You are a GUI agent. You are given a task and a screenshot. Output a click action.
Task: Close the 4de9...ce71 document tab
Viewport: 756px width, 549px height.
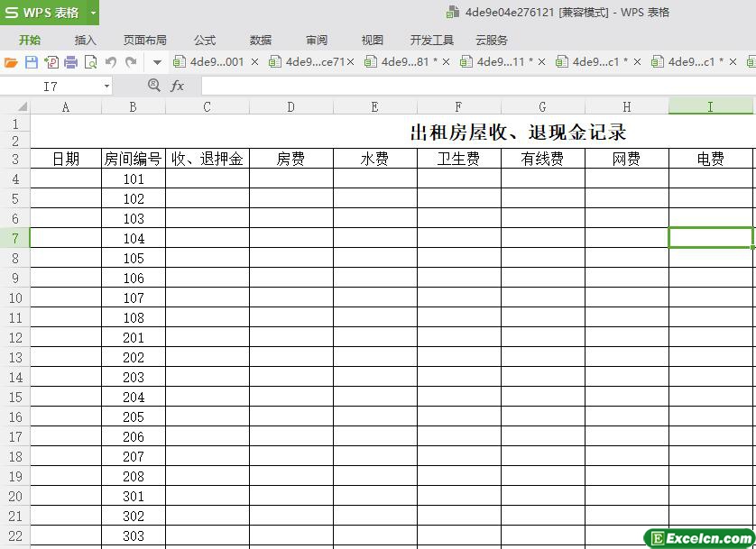click(351, 61)
